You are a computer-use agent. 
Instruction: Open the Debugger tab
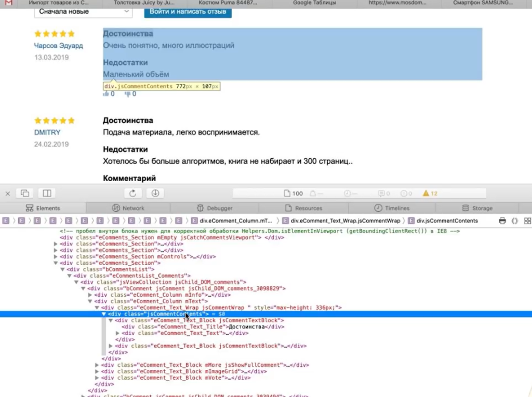tap(215, 208)
